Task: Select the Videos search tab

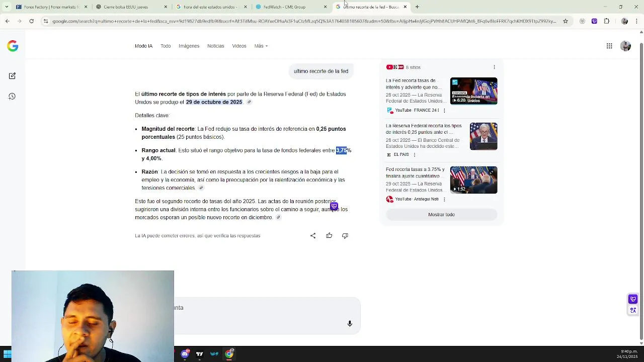Action: click(239, 46)
